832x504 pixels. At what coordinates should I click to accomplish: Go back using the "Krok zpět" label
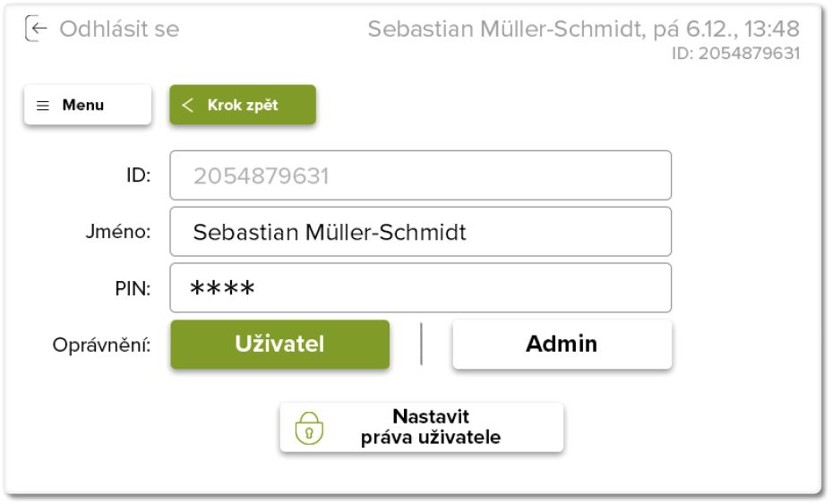point(243,106)
